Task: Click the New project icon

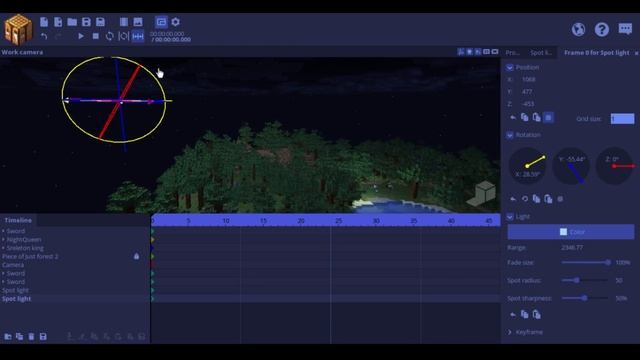Action: pos(44,22)
